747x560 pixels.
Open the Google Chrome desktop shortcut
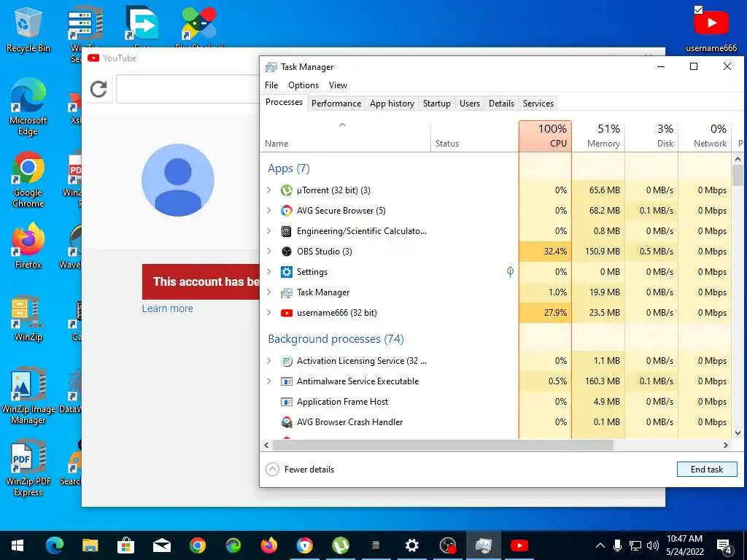28,179
